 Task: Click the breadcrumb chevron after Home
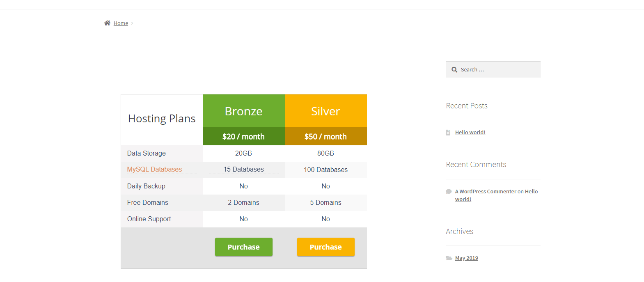(132, 23)
